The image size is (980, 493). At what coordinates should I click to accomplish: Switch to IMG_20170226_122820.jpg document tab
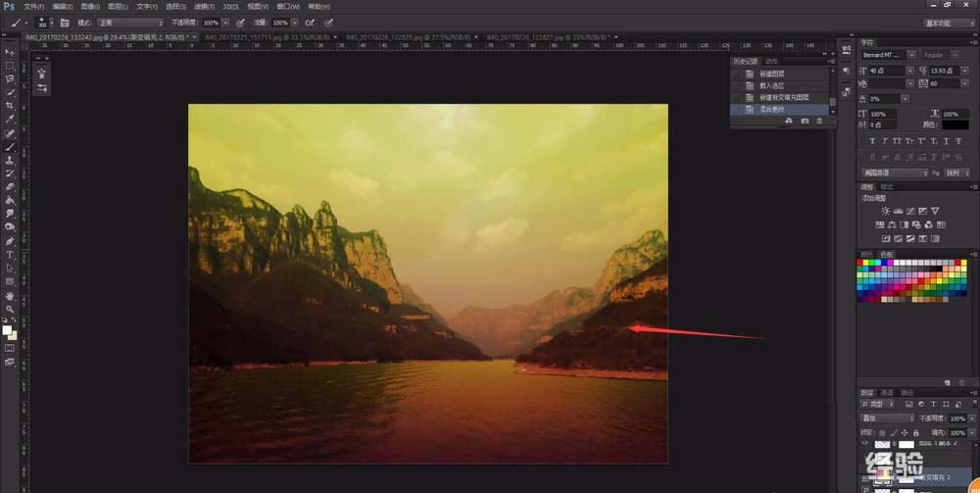pyautogui.click(x=410, y=37)
